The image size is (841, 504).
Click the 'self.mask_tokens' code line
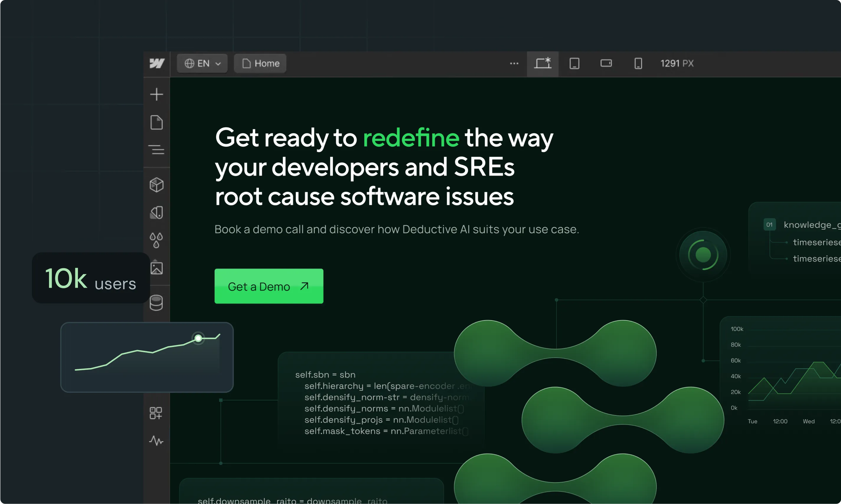pyautogui.click(x=386, y=431)
